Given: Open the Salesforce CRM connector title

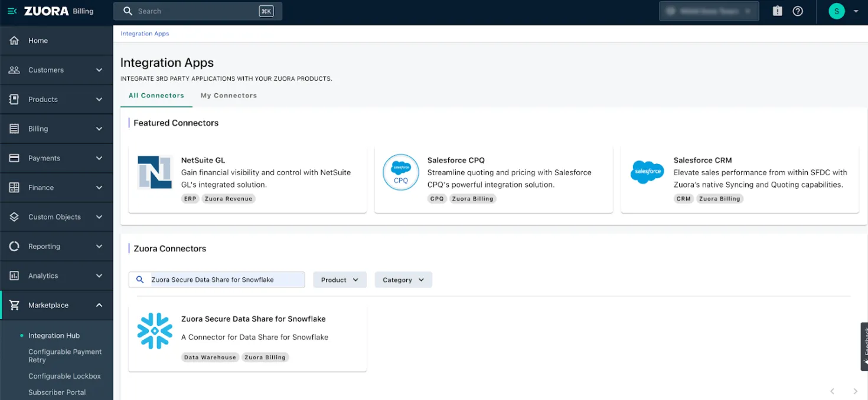Looking at the screenshot, I should [703, 160].
